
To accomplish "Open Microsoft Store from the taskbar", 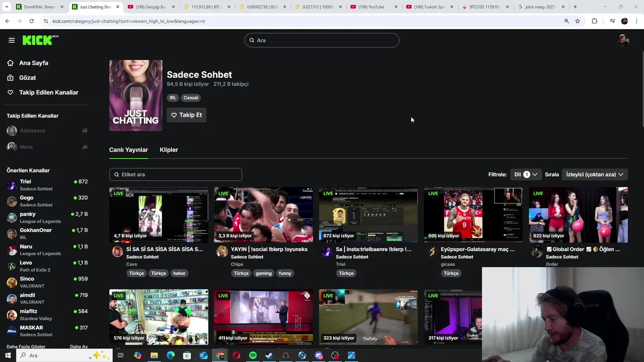I will [x=187, y=355].
